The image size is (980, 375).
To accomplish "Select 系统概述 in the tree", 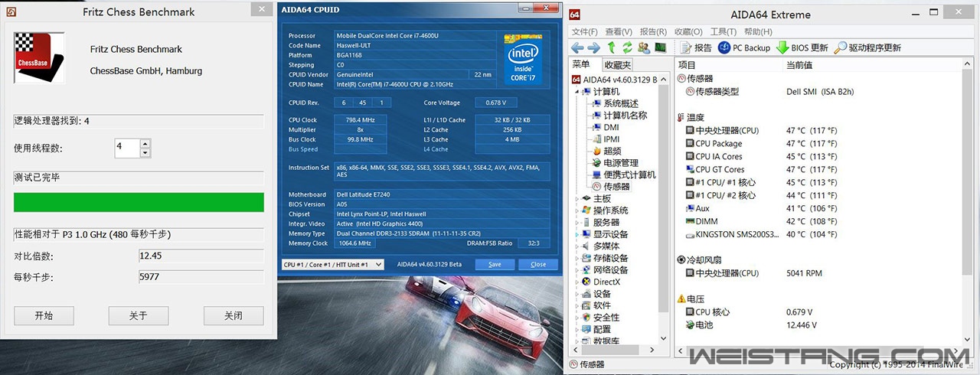I will click(x=614, y=103).
